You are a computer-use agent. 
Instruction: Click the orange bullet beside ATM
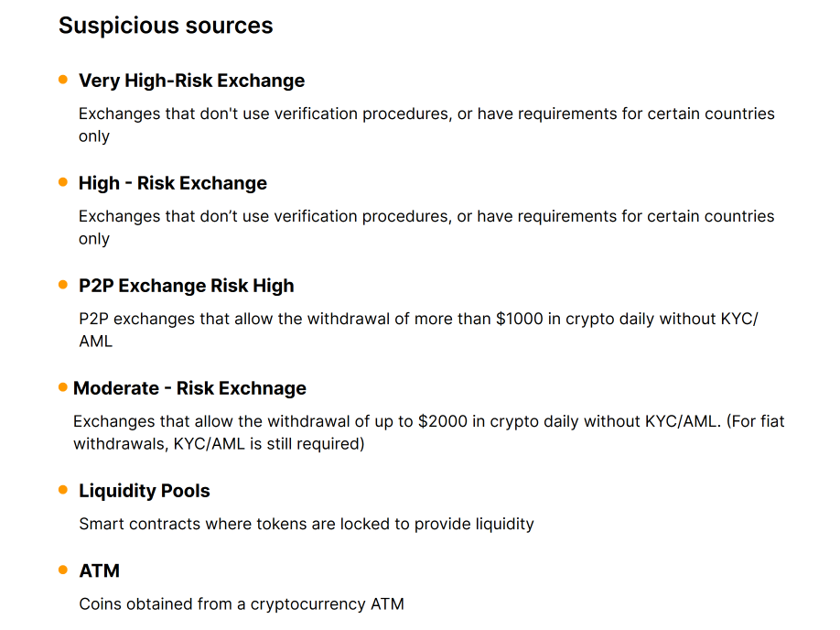63,570
